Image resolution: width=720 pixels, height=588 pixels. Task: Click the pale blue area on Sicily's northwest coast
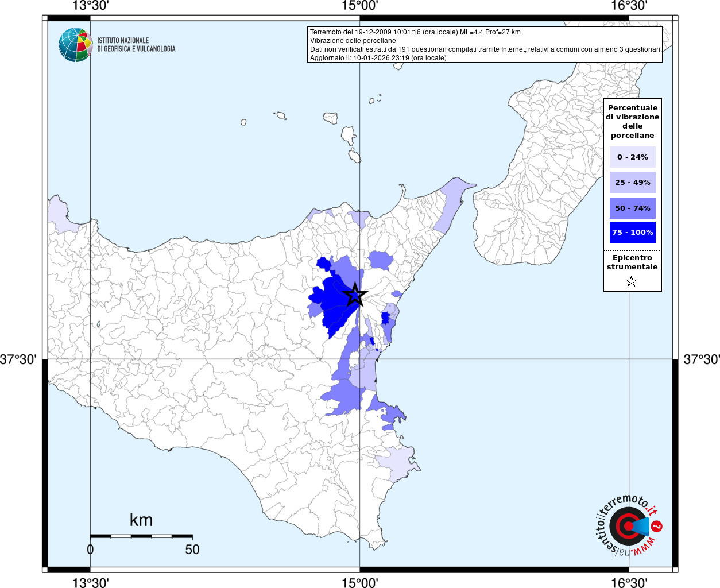60,215
